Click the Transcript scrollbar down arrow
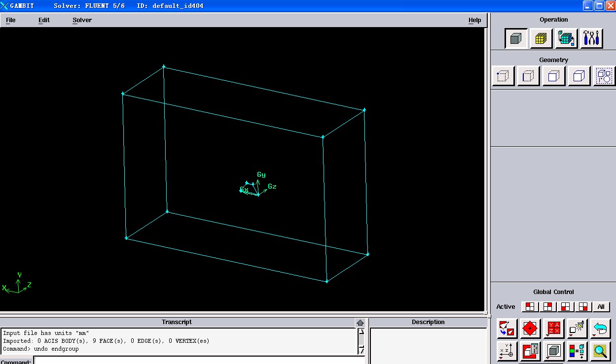Viewport: 616px width, 364px height. click(x=362, y=350)
